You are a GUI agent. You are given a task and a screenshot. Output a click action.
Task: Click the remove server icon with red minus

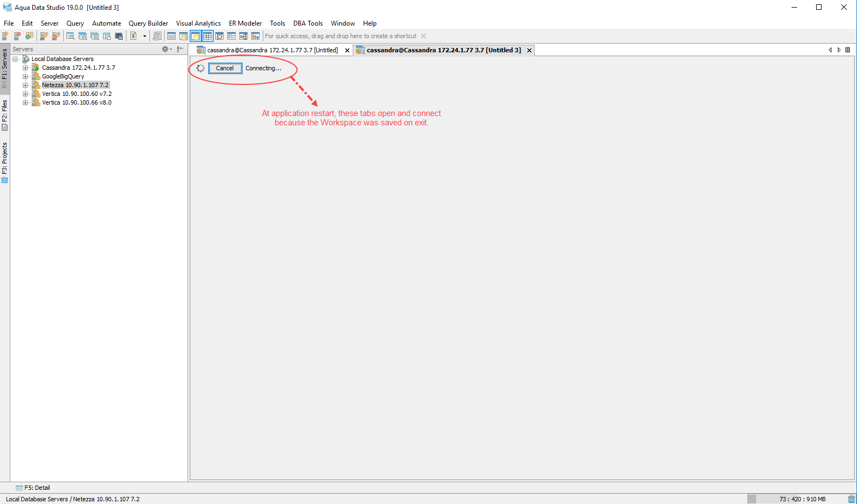pyautogui.click(x=17, y=36)
